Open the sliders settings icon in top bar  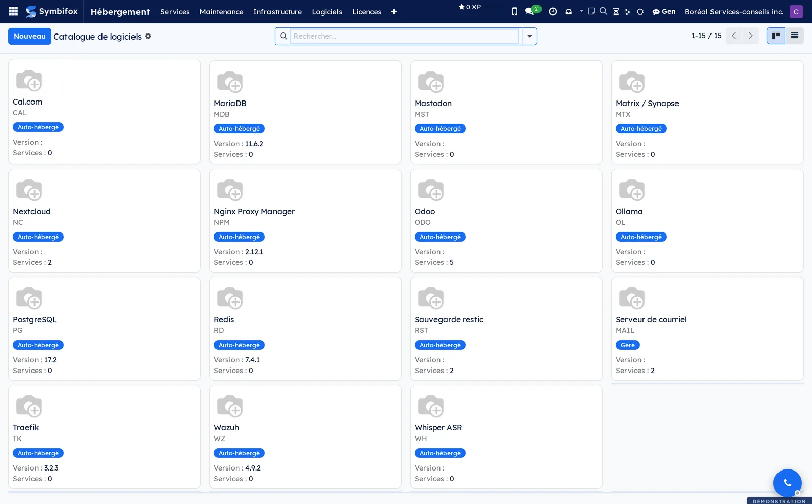[628, 12]
